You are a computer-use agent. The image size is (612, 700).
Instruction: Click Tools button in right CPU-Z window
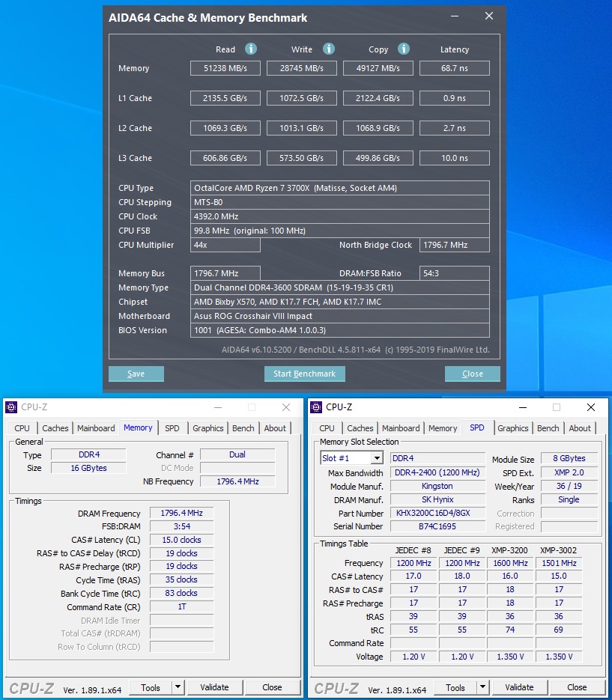(x=455, y=687)
